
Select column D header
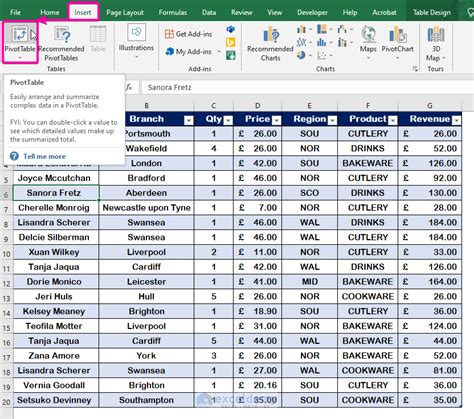click(257, 106)
